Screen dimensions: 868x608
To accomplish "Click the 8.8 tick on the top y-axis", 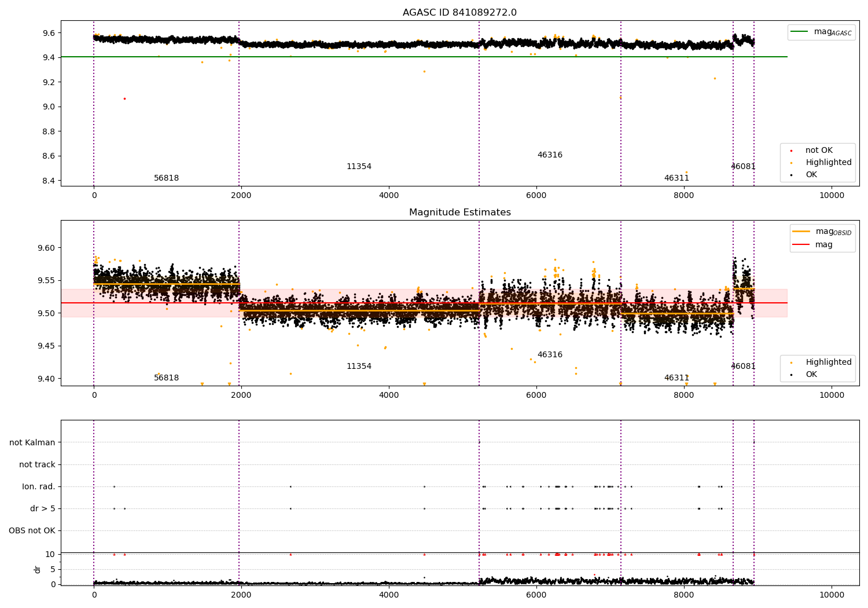I will 49,131.
